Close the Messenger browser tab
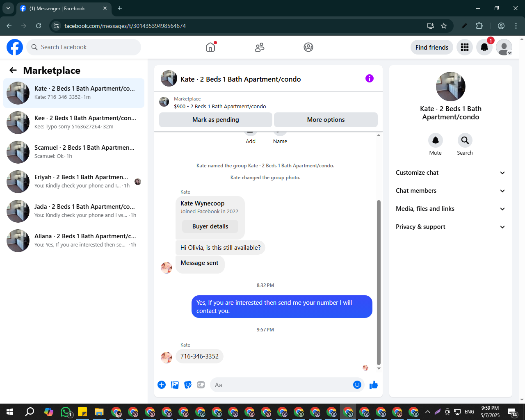Image resolution: width=525 pixels, height=420 pixels. (105, 8)
